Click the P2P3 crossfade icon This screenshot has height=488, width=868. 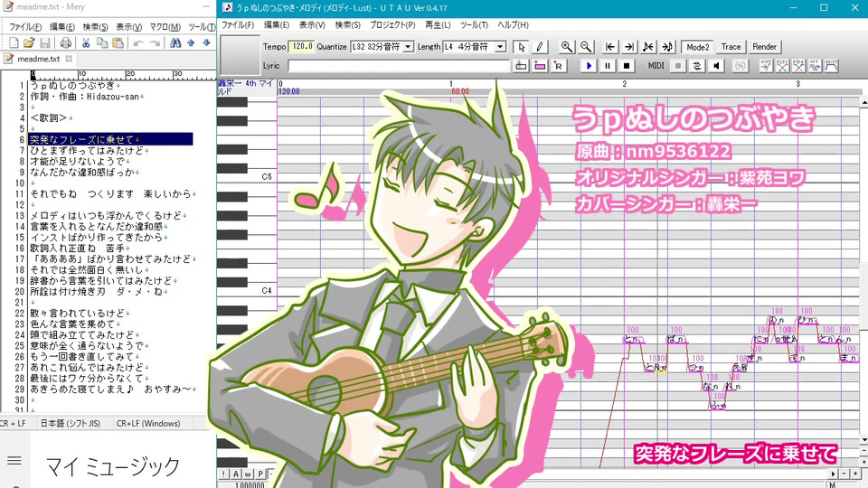tap(782, 66)
